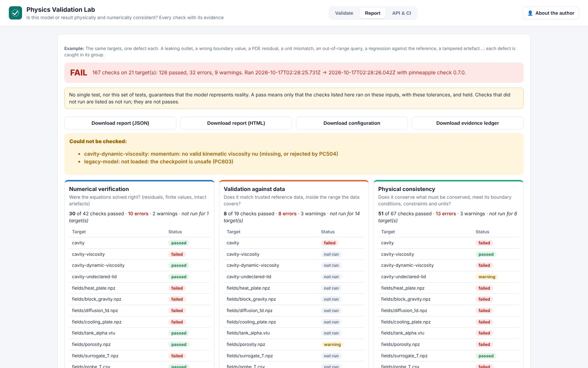Click passed badge for fields/porosity.npz in Numerical verification

point(179,344)
